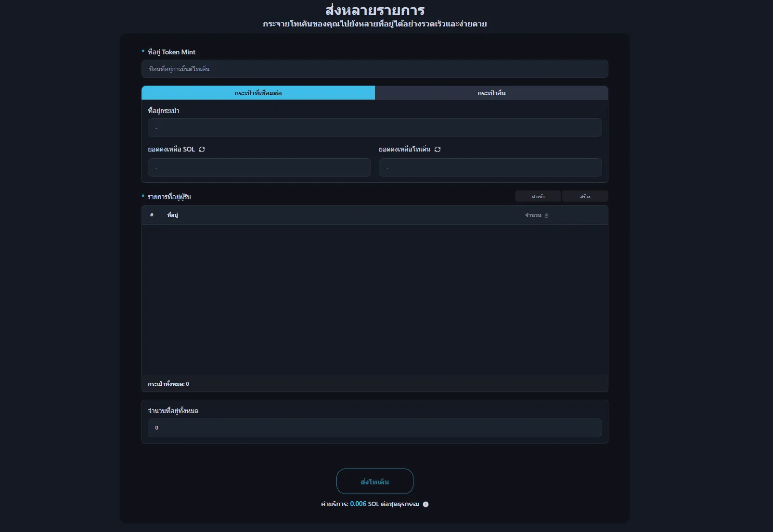Image resolution: width=773 pixels, height=532 pixels.
Task: Click the # column header
Action: point(152,215)
